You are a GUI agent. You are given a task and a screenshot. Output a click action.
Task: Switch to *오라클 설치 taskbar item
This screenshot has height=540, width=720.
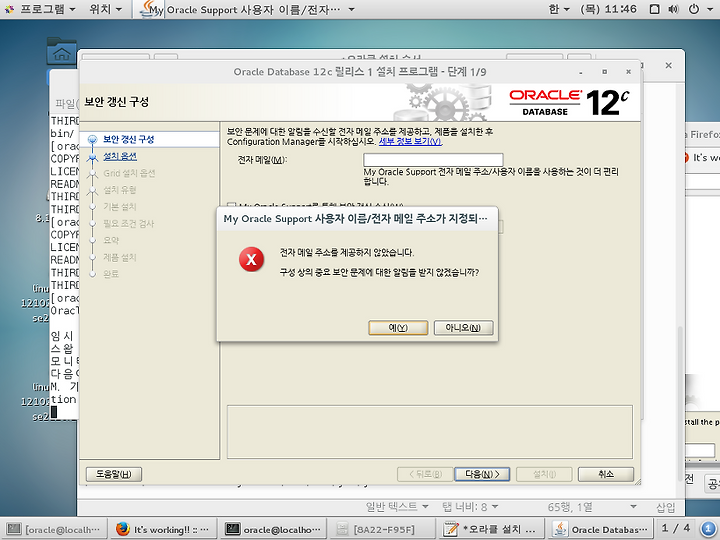(x=491, y=529)
